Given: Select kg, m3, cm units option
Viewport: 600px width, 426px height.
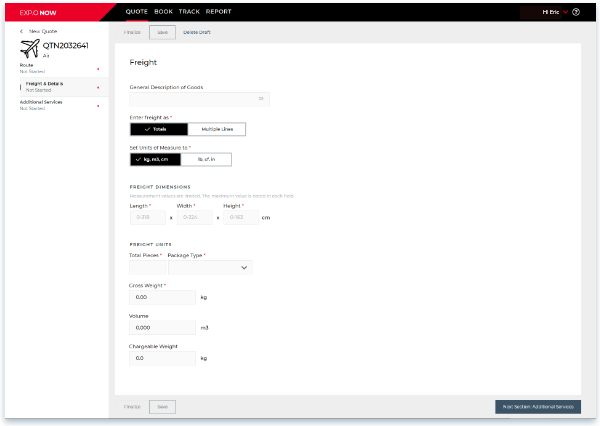Looking at the screenshot, I should 157,159.
